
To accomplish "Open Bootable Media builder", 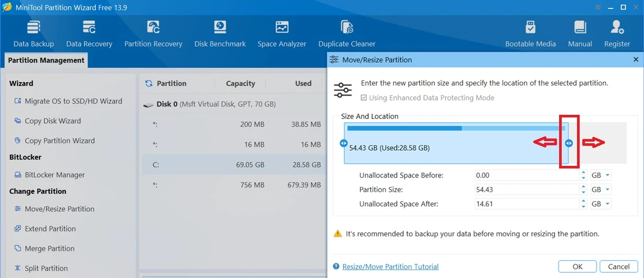I will pyautogui.click(x=531, y=34).
